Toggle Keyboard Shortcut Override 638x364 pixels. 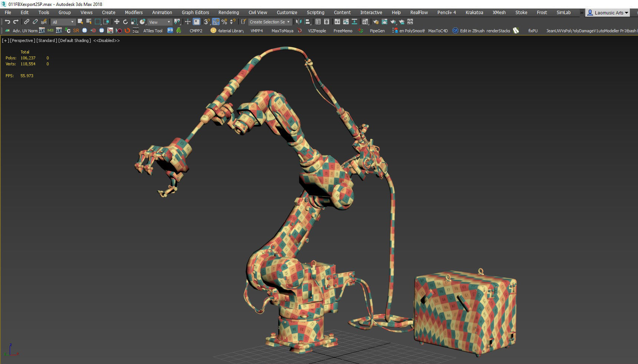click(196, 22)
